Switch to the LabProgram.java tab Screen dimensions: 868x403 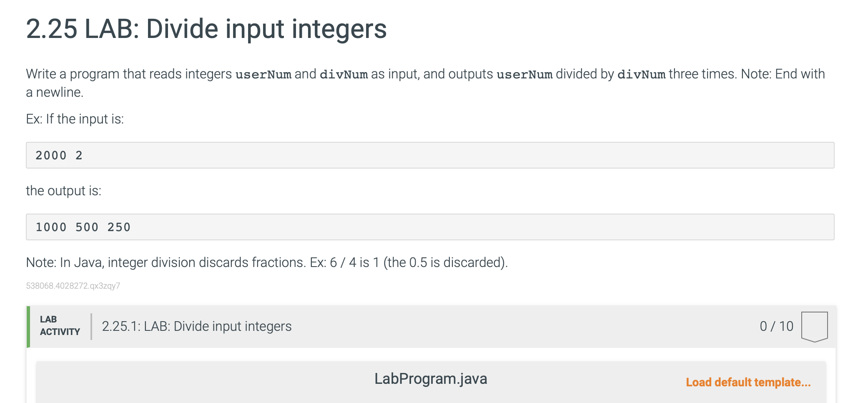pyautogui.click(x=431, y=380)
